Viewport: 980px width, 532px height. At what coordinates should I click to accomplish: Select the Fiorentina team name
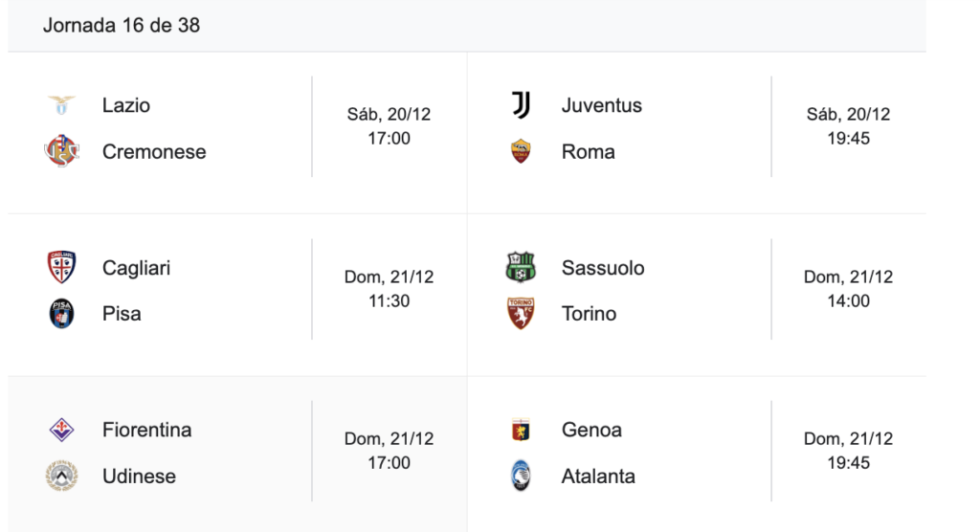(146, 431)
